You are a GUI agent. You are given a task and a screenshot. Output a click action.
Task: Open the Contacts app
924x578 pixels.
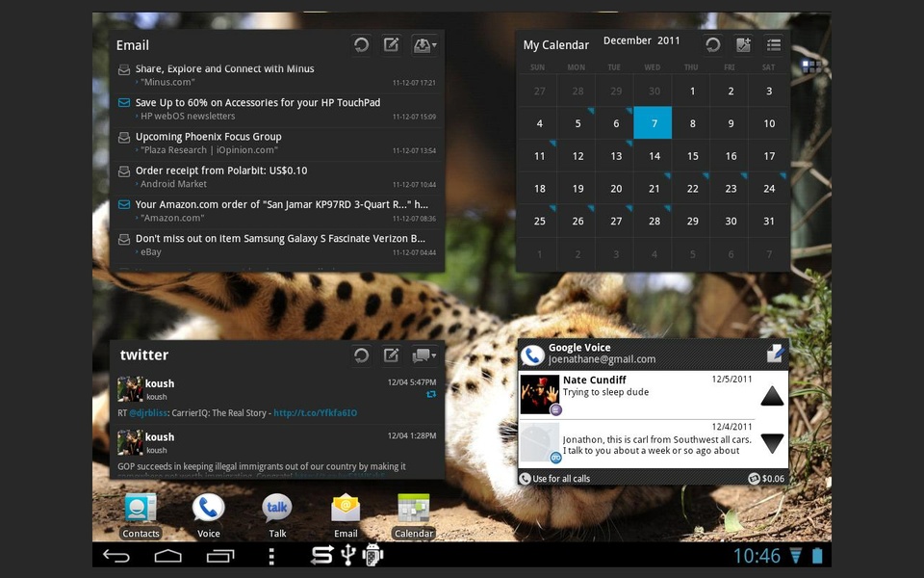pos(141,516)
